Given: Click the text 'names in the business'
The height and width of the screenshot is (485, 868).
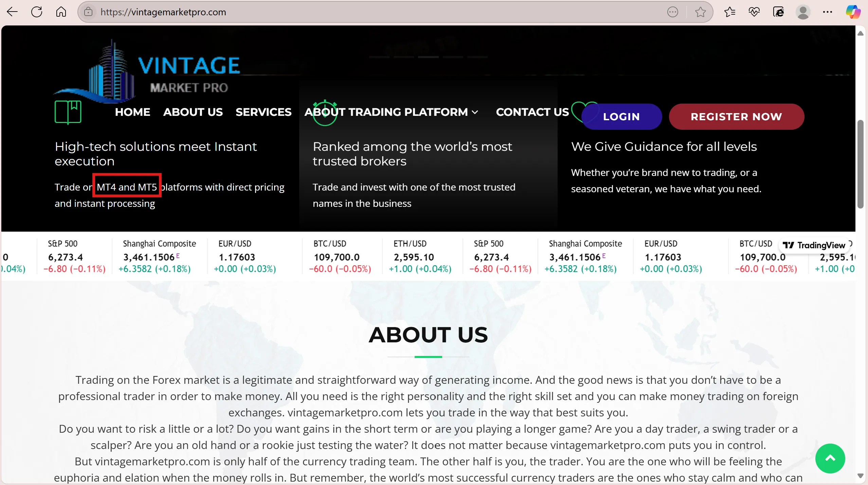Looking at the screenshot, I should click(362, 203).
